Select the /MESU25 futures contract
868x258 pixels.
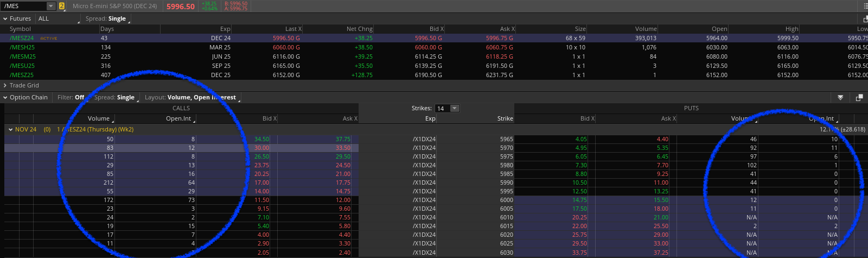click(22, 66)
